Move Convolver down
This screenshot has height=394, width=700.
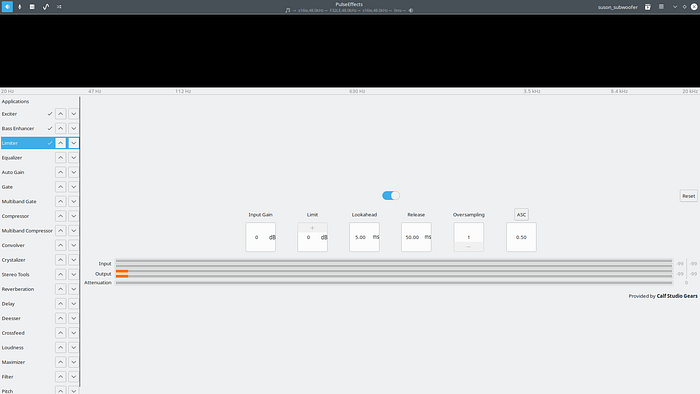pos(73,245)
